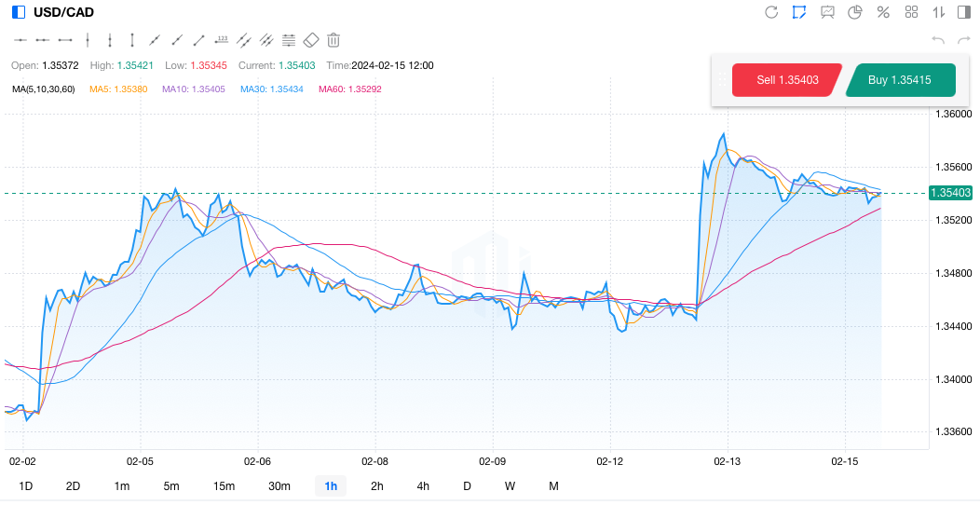
Task: Click the percent sign icon
Action: click(x=883, y=12)
